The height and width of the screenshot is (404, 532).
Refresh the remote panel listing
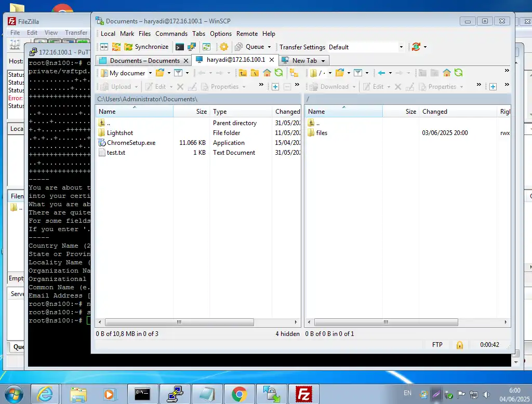pyautogui.click(x=458, y=73)
